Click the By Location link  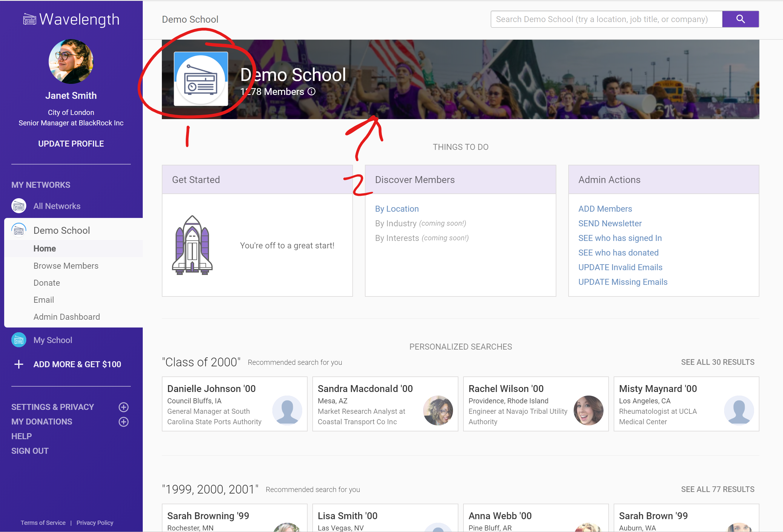pos(397,209)
